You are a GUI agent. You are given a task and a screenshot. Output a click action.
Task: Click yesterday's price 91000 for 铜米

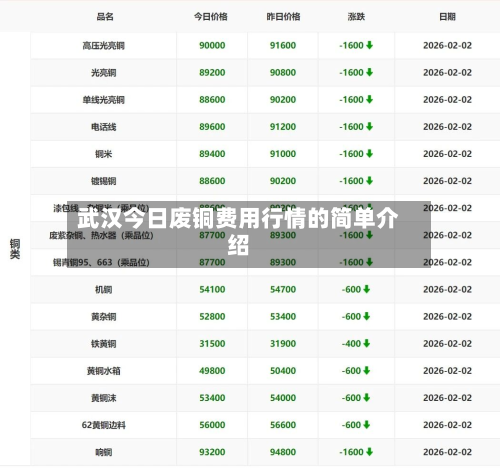(x=283, y=154)
